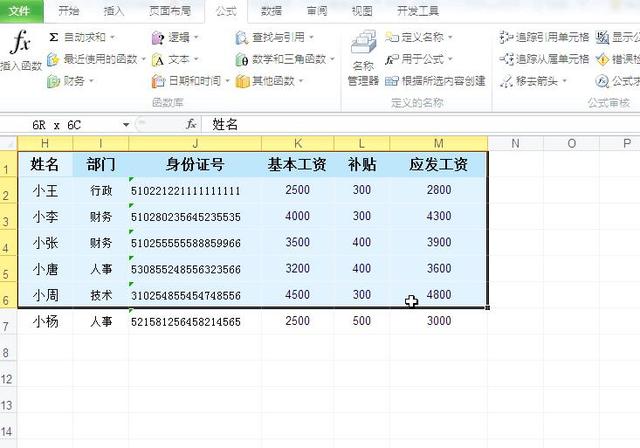The height and width of the screenshot is (448, 640).
Task: Open the File (文件) tab
Action: click(21, 11)
